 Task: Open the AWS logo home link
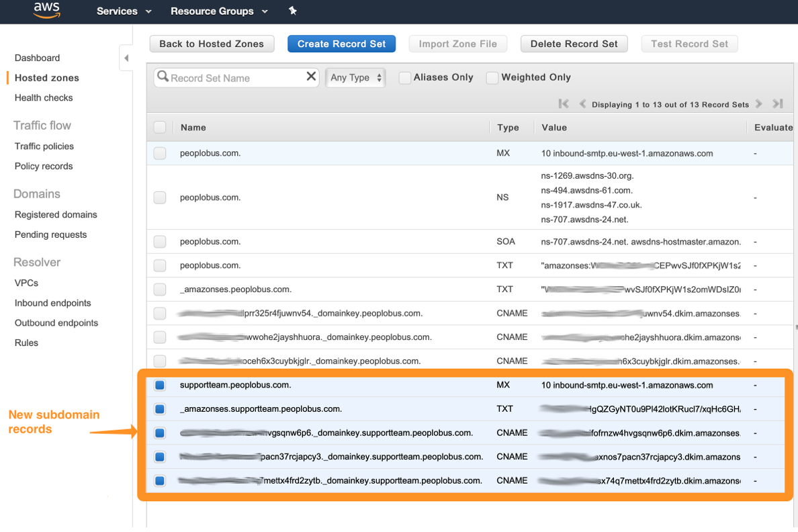click(47, 10)
